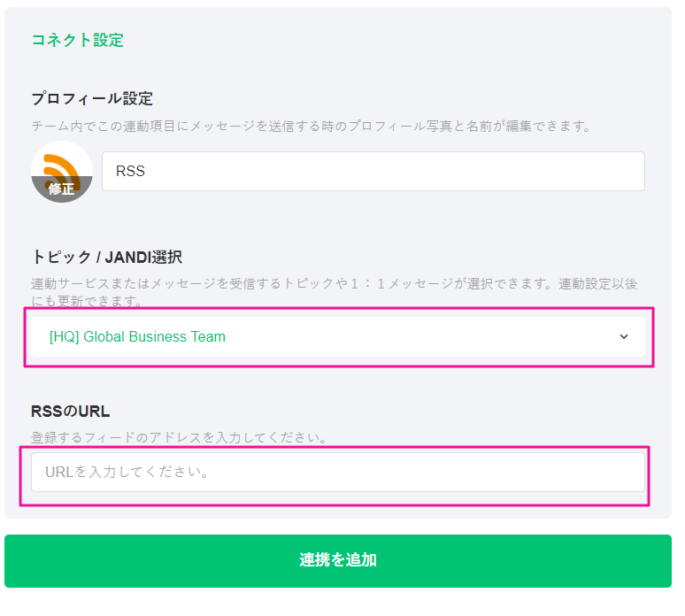685x616 pixels.
Task: Click the profile settings description text
Action: coord(310,126)
